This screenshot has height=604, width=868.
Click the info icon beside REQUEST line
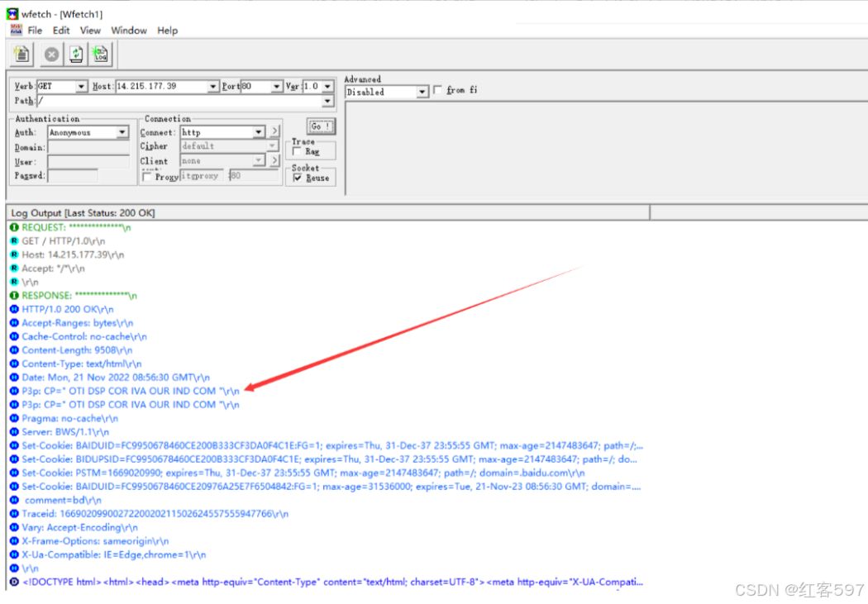pyautogui.click(x=14, y=227)
